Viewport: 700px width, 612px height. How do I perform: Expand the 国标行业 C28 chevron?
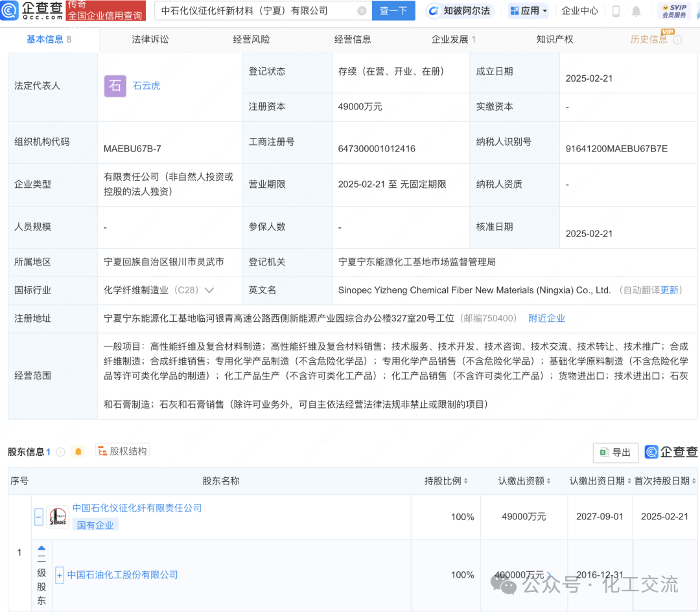pos(209,290)
